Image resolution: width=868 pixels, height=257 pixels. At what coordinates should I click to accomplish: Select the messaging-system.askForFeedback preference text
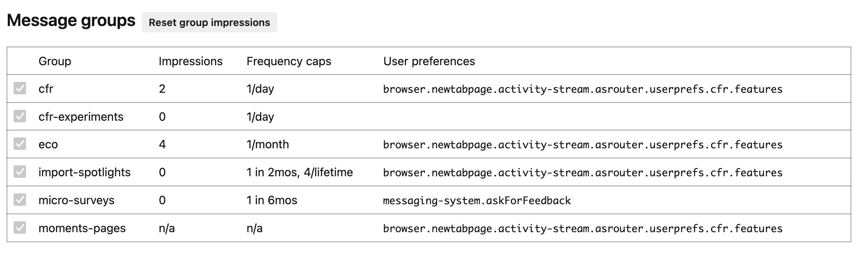[x=477, y=201]
